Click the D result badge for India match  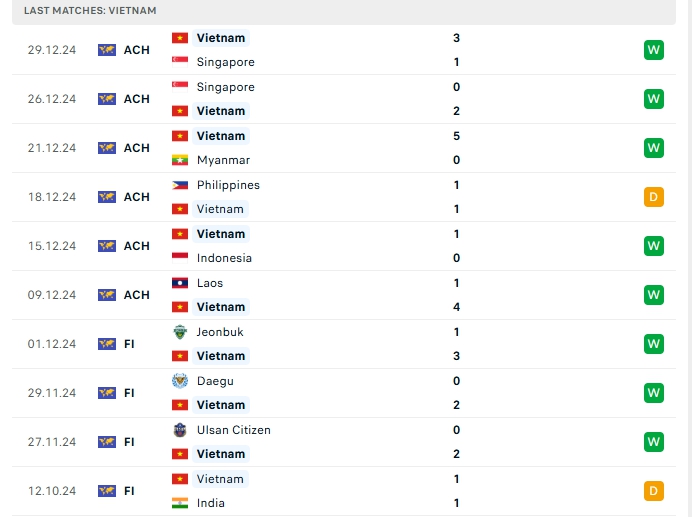(x=654, y=491)
